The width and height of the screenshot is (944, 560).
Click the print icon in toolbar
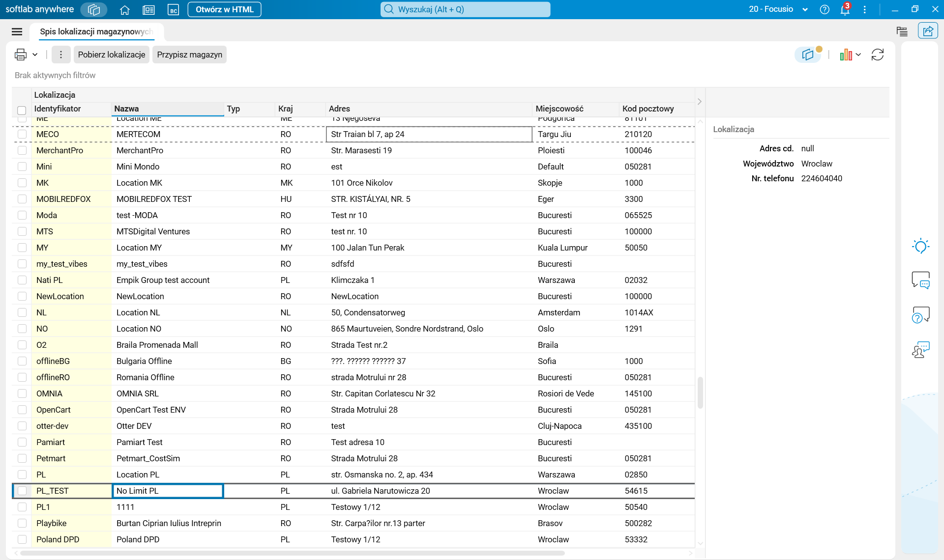20,55
